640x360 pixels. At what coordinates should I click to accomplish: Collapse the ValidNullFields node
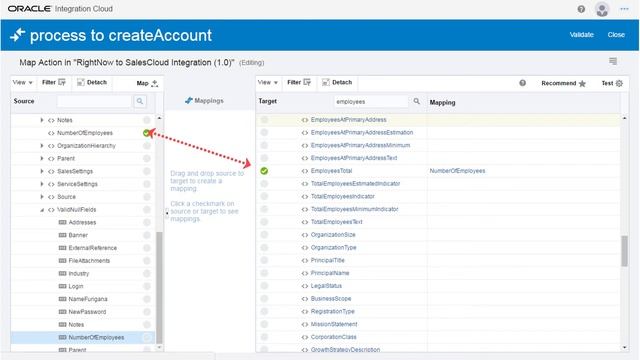click(x=42, y=210)
